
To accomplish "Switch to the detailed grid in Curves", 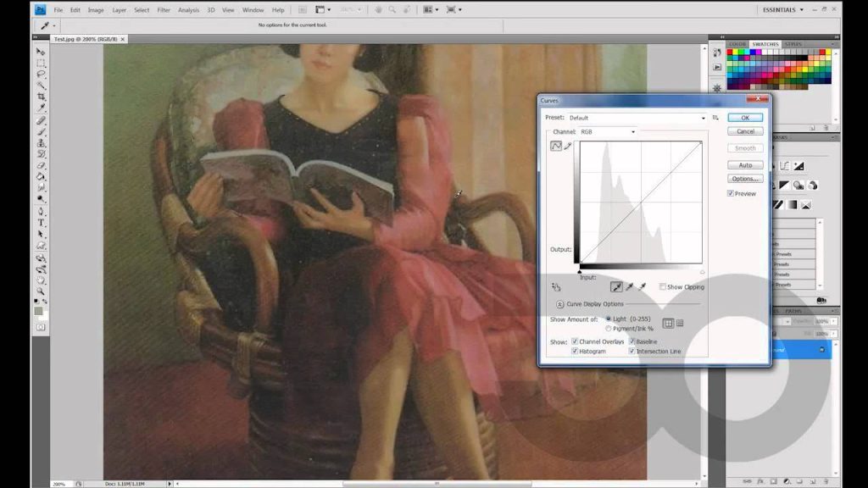I will (x=680, y=323).
